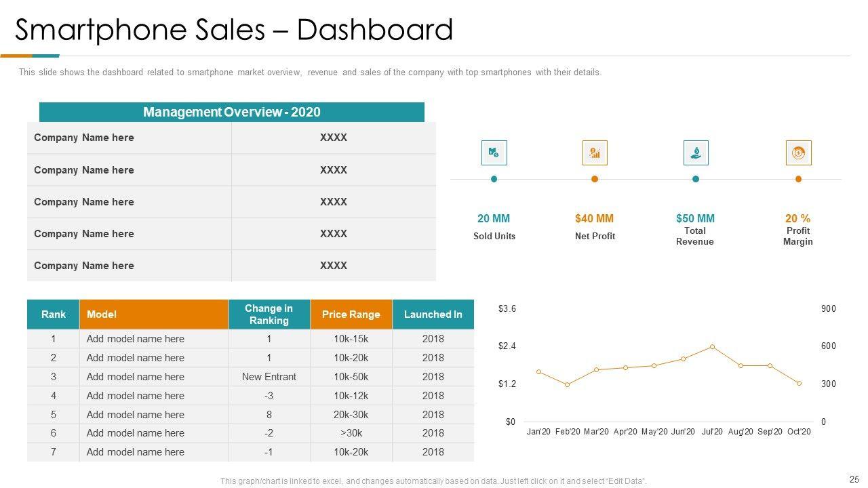The height and width of the screenshot is (488, 868).
Task: Select the orange dot under Net Profit icon
Action: [595, 179]
